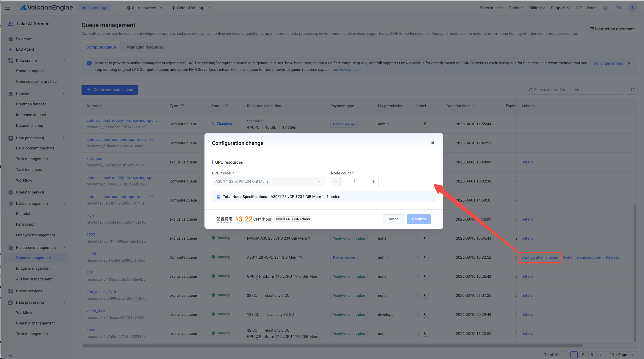Click the Release link for las001

tap(612, 257)
